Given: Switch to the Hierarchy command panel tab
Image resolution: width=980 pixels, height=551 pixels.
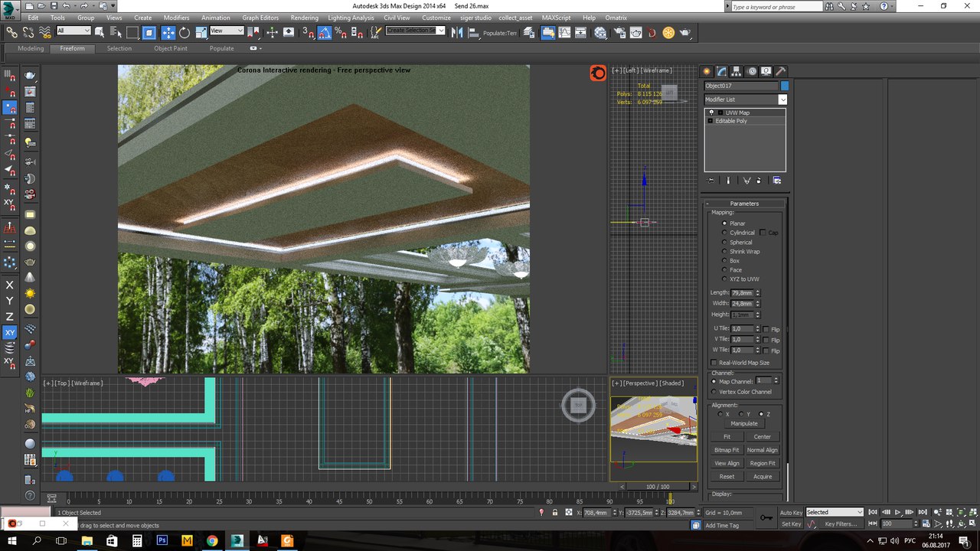Looking at the screenshot, I should (737, 71).
